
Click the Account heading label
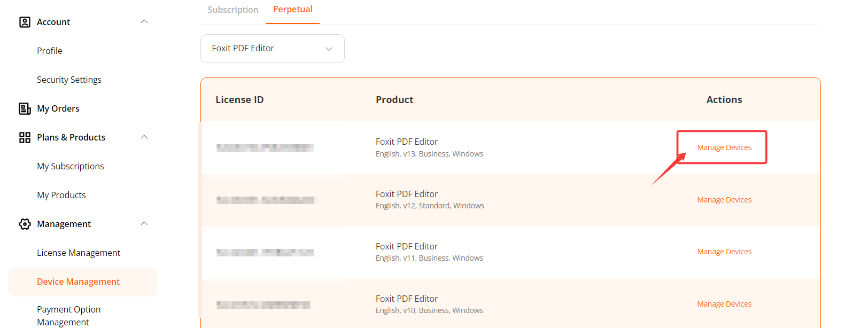(53, 22)
